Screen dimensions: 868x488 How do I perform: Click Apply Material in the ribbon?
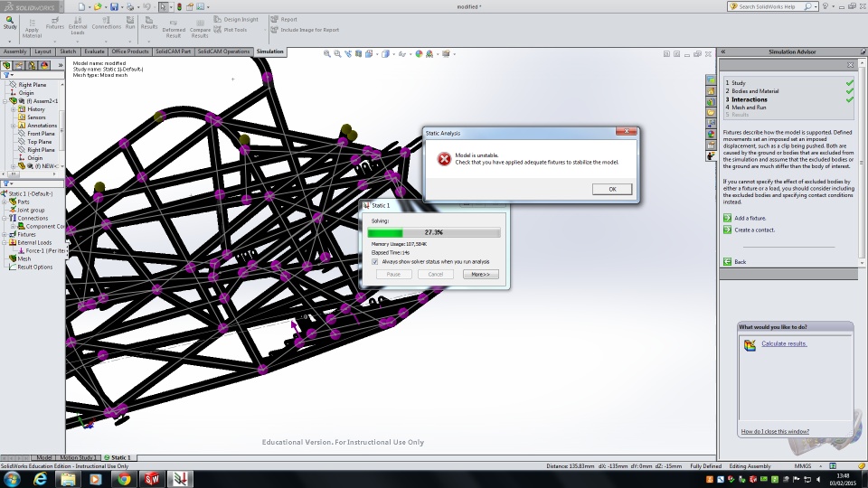point(33,28)
